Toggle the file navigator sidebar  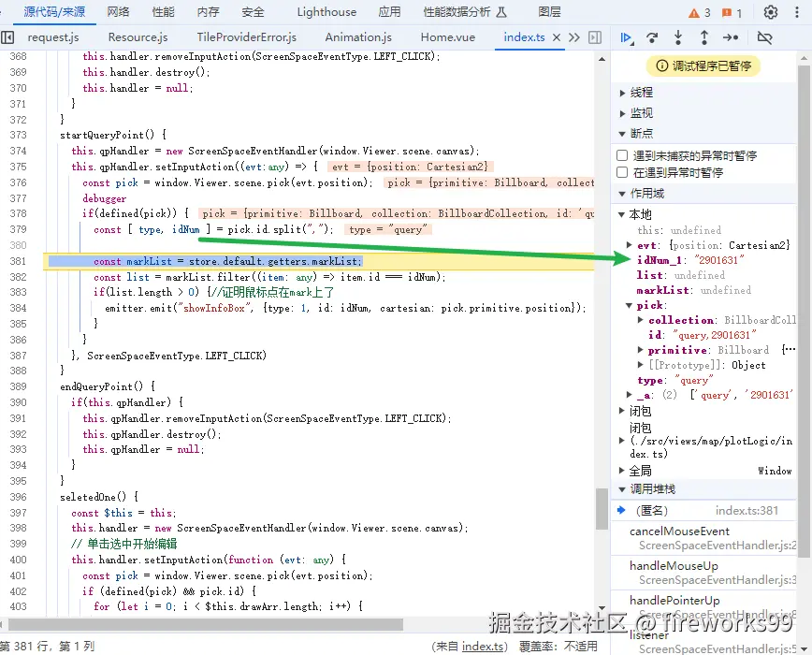8,37
